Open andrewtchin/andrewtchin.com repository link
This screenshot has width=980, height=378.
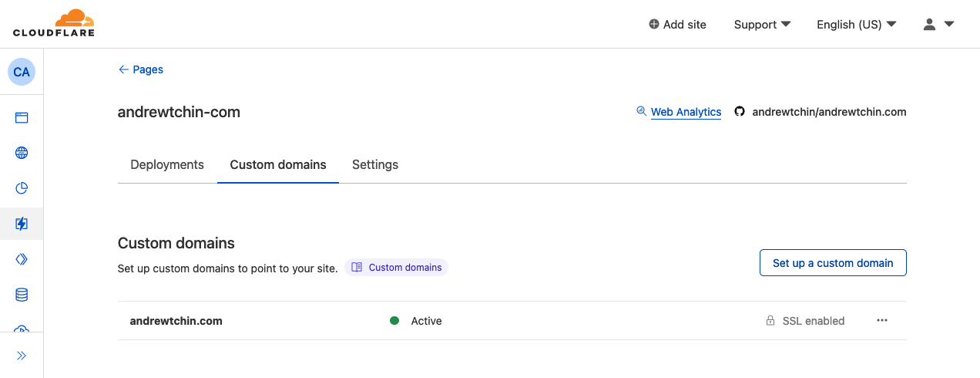829,112
